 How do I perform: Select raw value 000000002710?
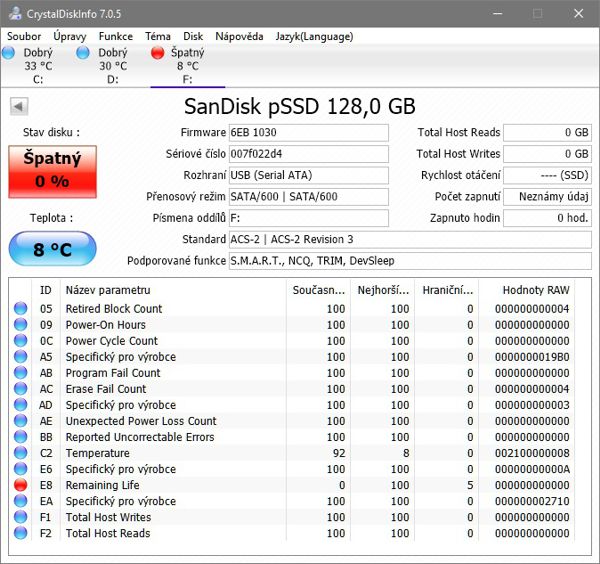click(x=532, y=501)
